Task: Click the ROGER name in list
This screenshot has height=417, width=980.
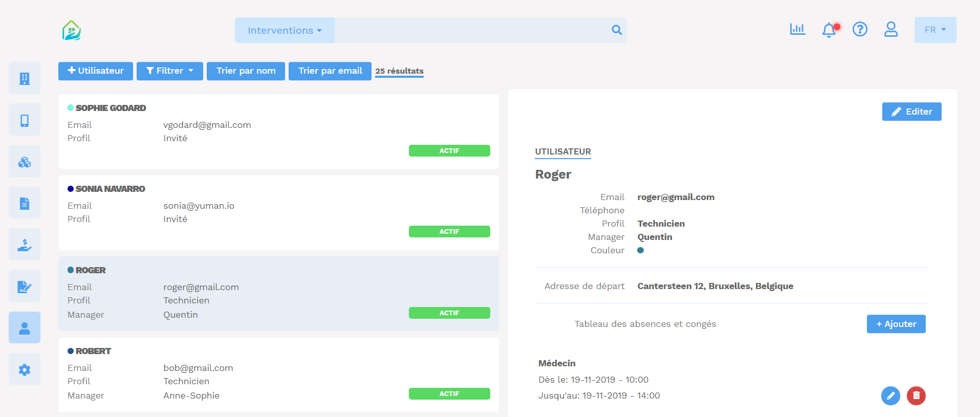Action: pyautogui.click(x=91, y=270)
